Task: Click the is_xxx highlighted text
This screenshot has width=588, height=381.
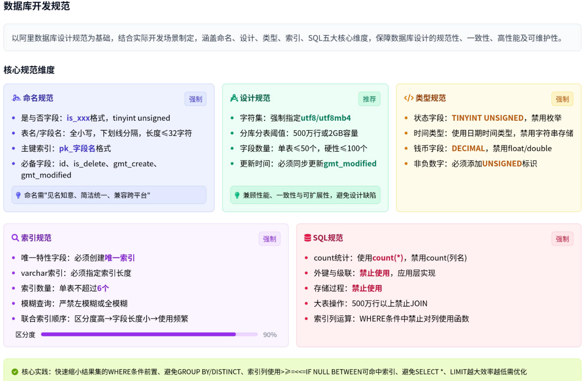Action: click(x=78, y=118)
